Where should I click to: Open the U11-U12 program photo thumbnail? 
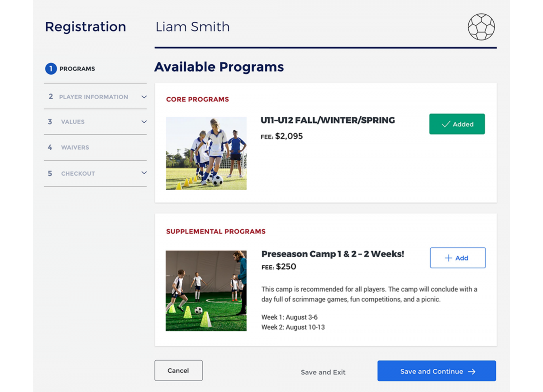pos(206,153)
